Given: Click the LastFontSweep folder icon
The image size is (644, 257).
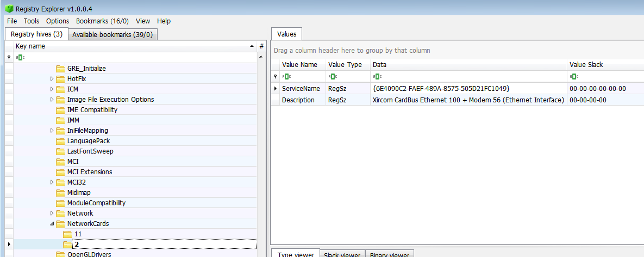Looking at the screenshot, I should click(x=60, y=151).
